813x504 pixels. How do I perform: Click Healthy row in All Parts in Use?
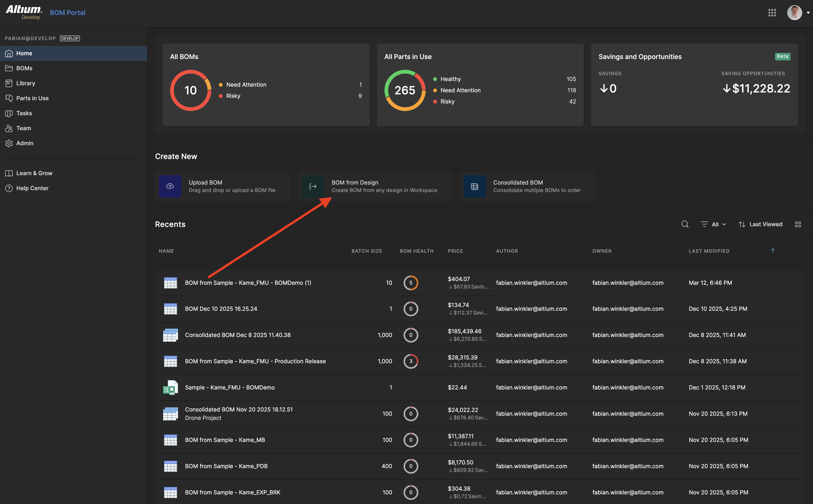tap(504, 79)
